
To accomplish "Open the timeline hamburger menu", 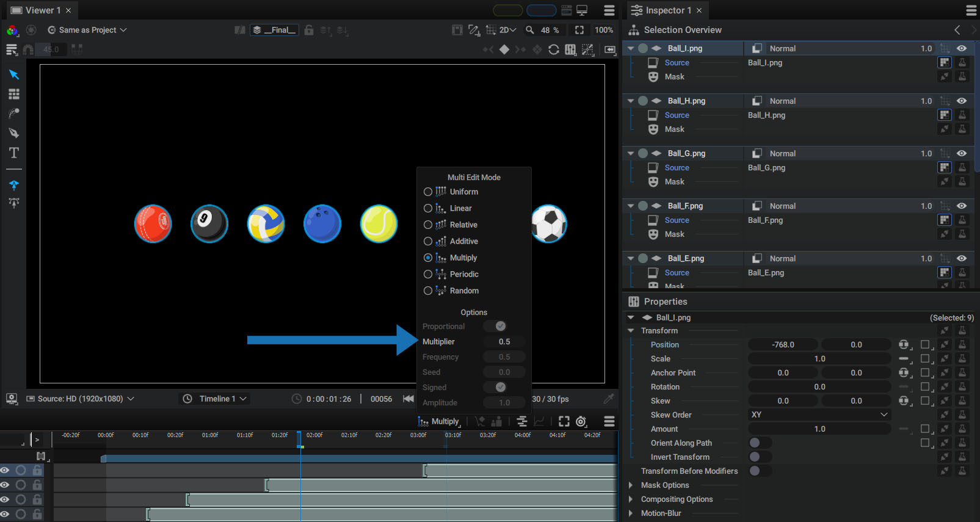I will pyautogui.click(x=609, y=421).
